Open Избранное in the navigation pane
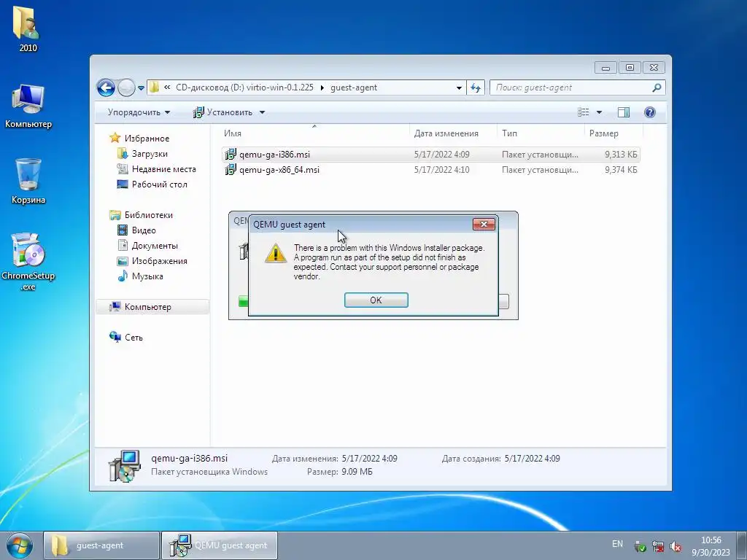The width and height of the screenshot is (747, 560). pyautogui.click(x=147, y=138)
